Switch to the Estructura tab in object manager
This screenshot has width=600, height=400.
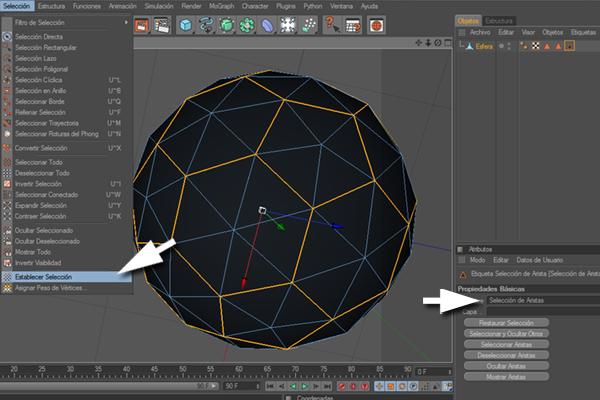coord(499,21)
